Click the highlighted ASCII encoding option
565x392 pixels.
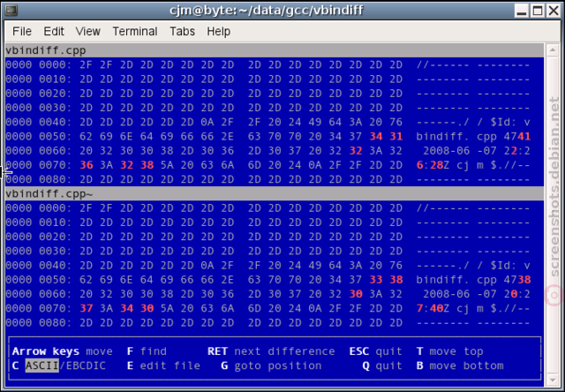(41, 366)
